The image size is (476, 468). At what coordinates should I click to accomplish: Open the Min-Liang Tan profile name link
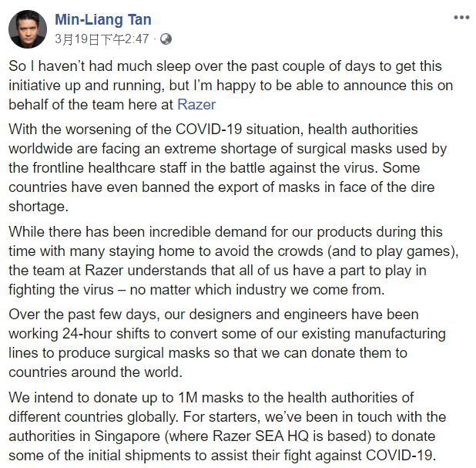103,19
